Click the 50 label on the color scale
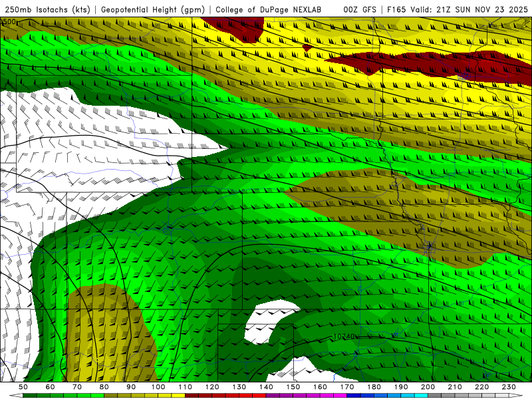This screenshot has height=399, width=532. point(23,387)
